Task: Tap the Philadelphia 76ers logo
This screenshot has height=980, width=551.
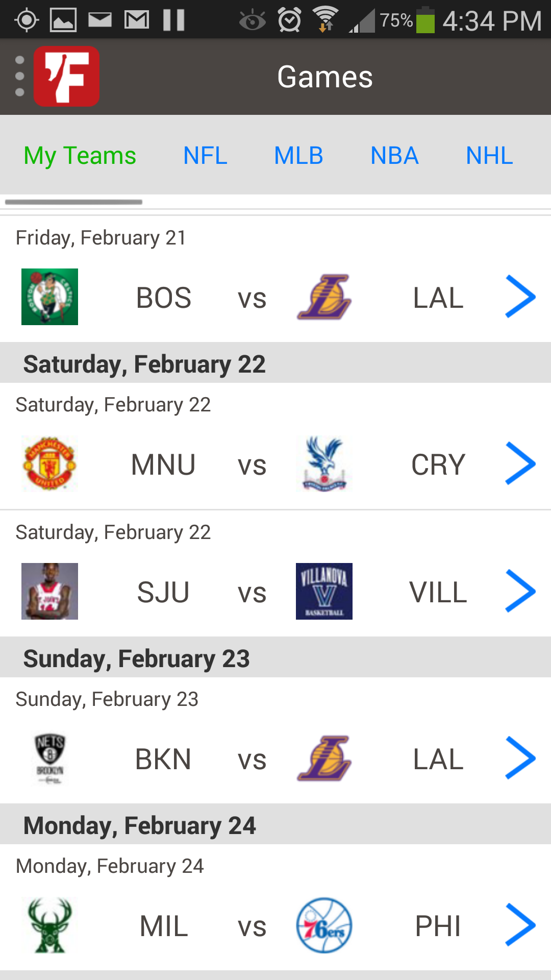Action: 324,925
